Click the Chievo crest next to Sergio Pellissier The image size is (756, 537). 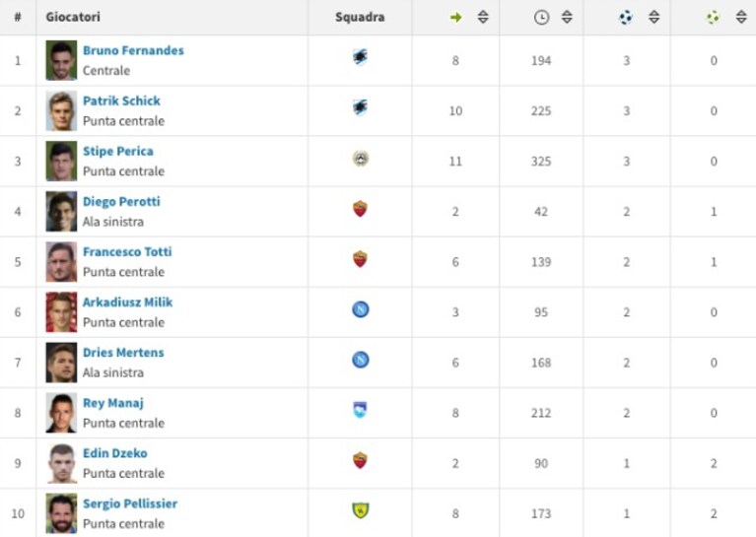pos(360,510)
